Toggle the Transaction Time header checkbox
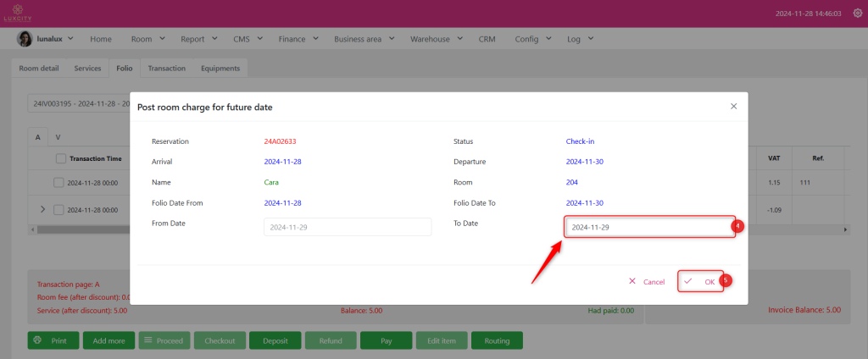The width and height of the screenshot is (868, 359). [61, 158]
